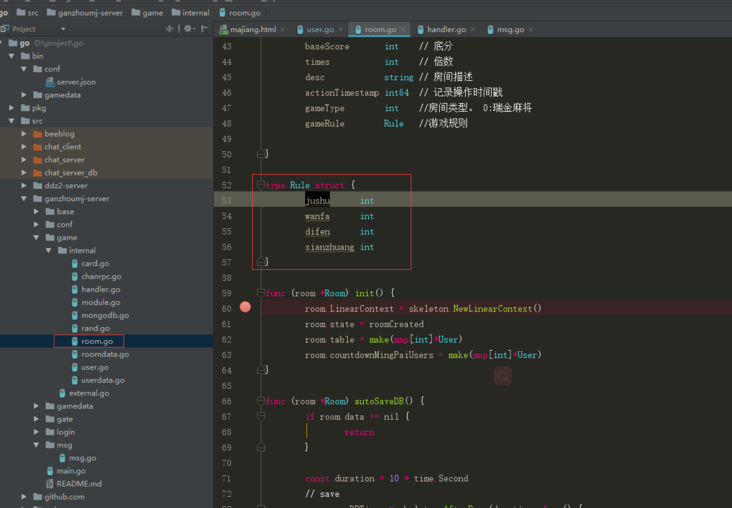The width and height of the screenshot is (732, 508).
Task: Close the user.go editor tab
Action: pos(342,30)
